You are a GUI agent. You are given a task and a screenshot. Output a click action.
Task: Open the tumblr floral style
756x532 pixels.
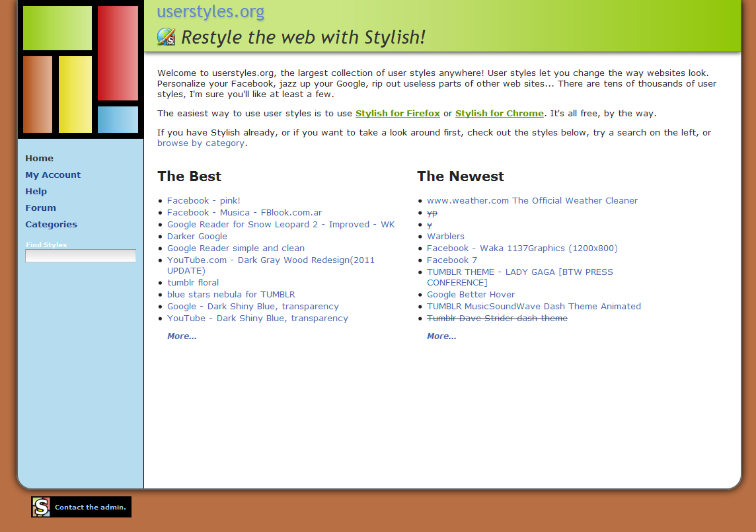click(193, 283)
